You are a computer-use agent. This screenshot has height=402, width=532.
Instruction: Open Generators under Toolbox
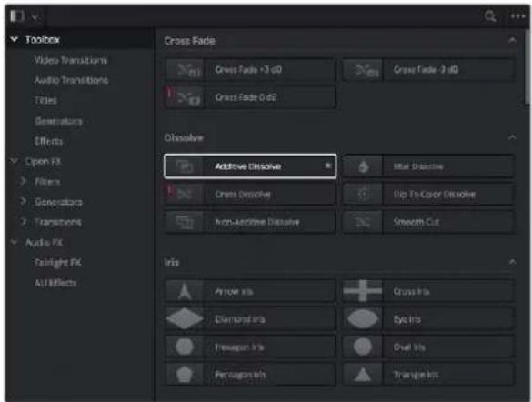click(x=58, y=121)
